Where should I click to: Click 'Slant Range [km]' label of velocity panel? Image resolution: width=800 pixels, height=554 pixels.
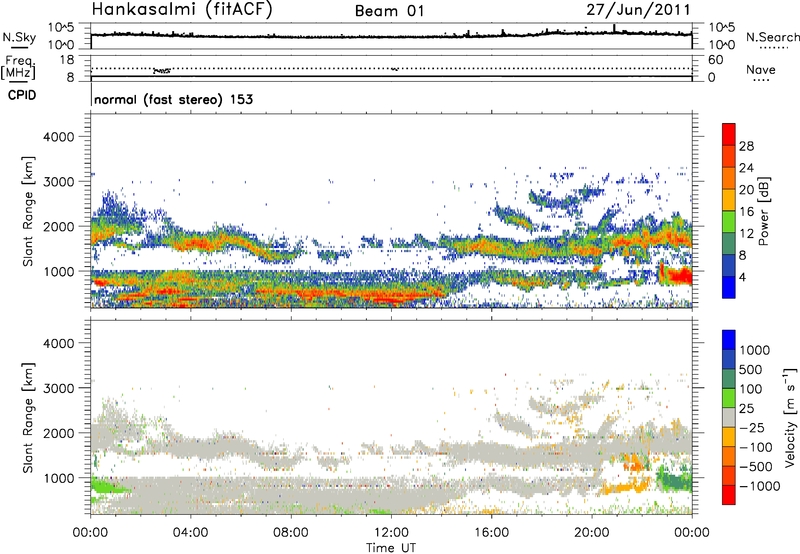click(29, 417)
